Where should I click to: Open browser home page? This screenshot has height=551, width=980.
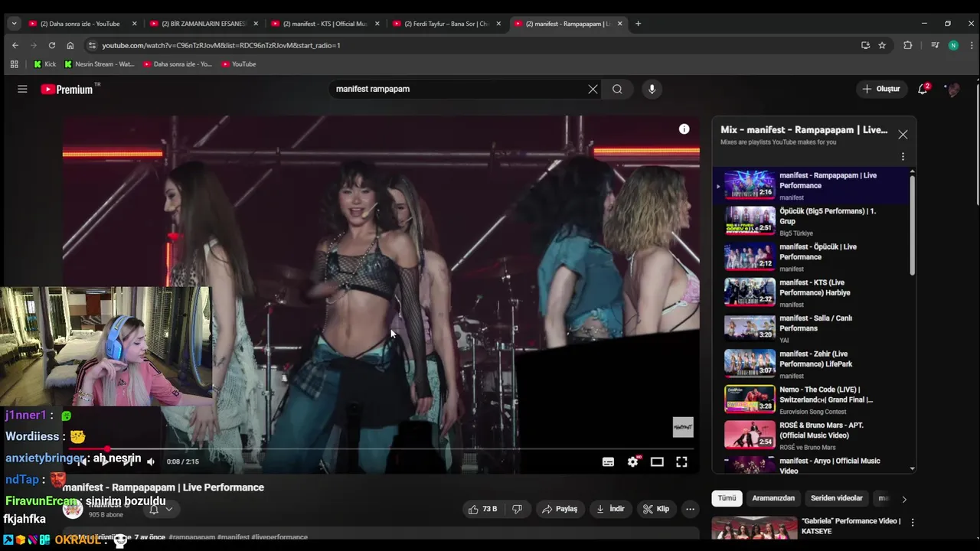point(70,45)
